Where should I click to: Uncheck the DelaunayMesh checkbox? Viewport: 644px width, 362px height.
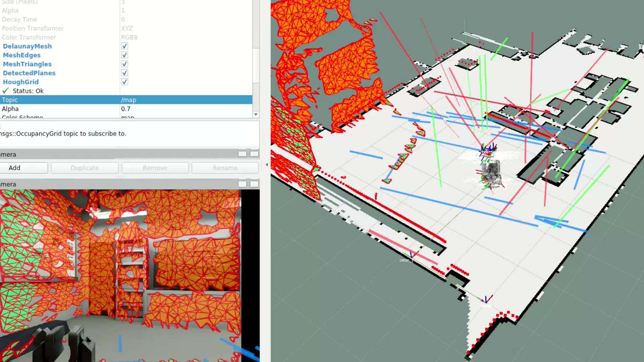point(124,46)
